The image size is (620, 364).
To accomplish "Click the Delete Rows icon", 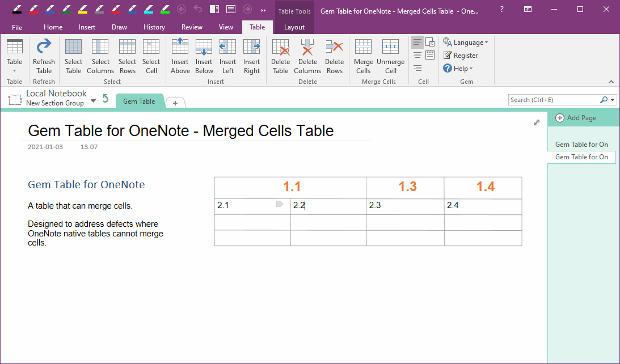I will (334, 56).
